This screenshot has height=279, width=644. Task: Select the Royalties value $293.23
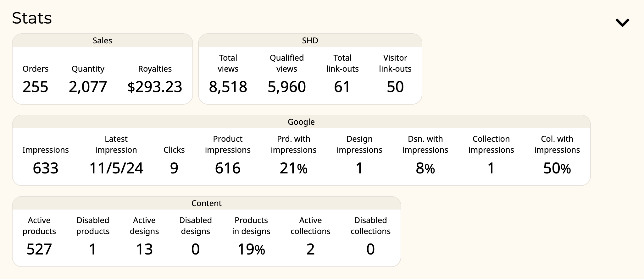[x=155, y=87]
